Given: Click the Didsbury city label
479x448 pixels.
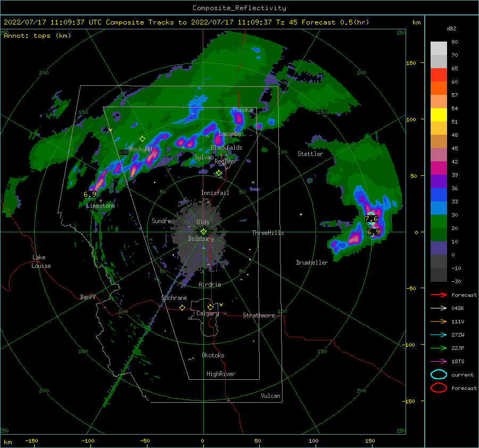Looking at the screenshot, I should (201, 239).
